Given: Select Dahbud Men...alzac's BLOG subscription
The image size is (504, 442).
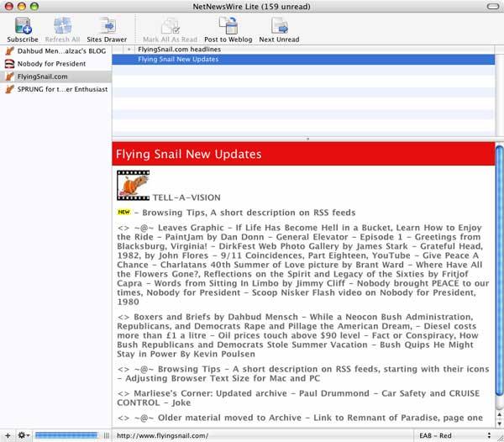Looking at the screenshot, I should (55, 50).
